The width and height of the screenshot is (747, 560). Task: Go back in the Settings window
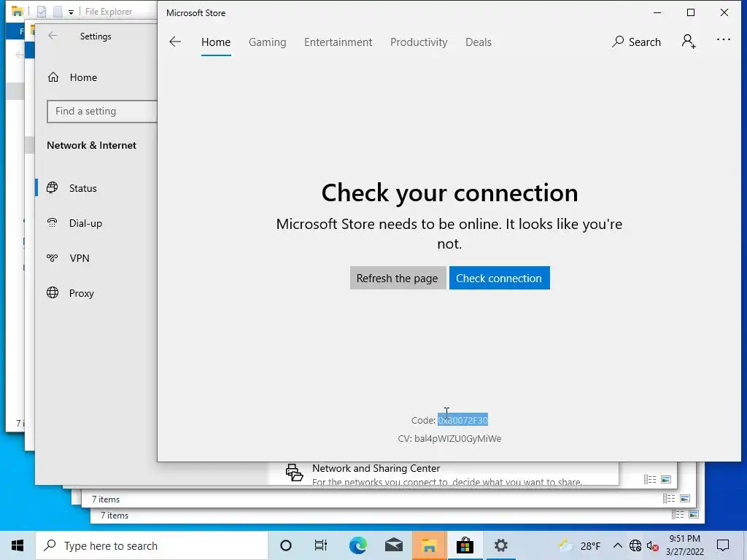point(53,36)
